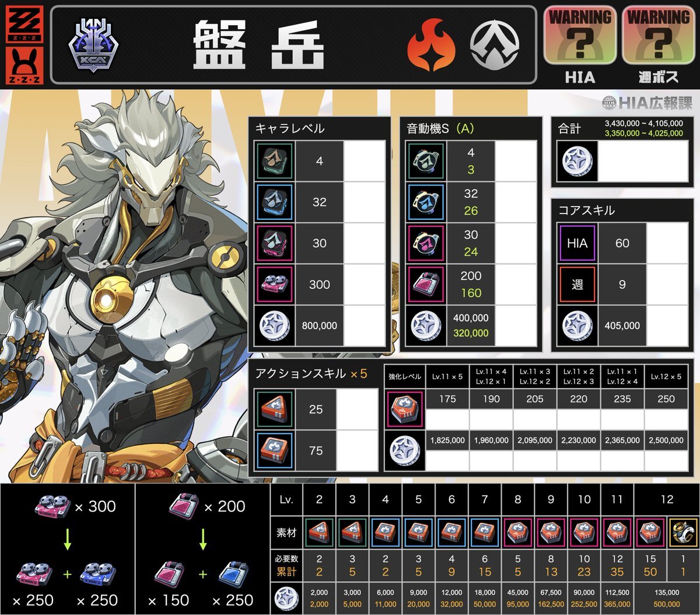Click the purple HIA box in コアスキル
This screenshot has width=700, height=615.
click(577, 243)
